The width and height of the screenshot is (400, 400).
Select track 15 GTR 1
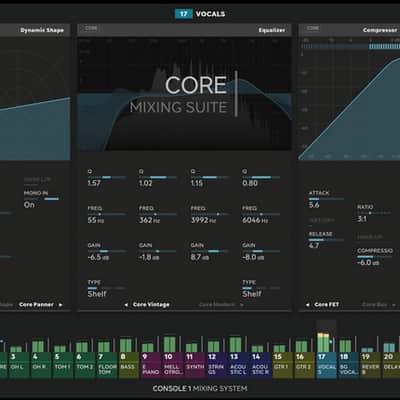click(x=283, y=365)
